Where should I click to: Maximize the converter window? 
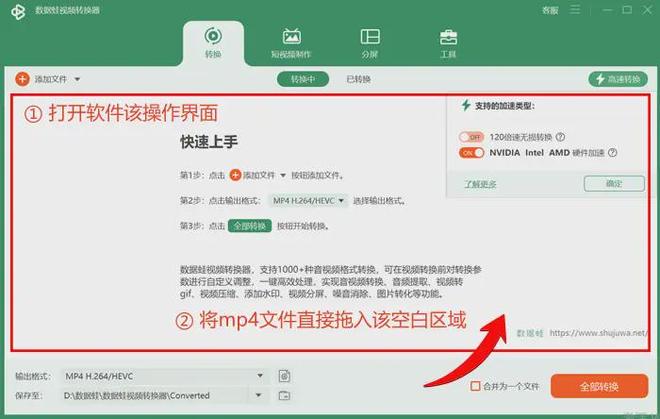tap(627, 9)
